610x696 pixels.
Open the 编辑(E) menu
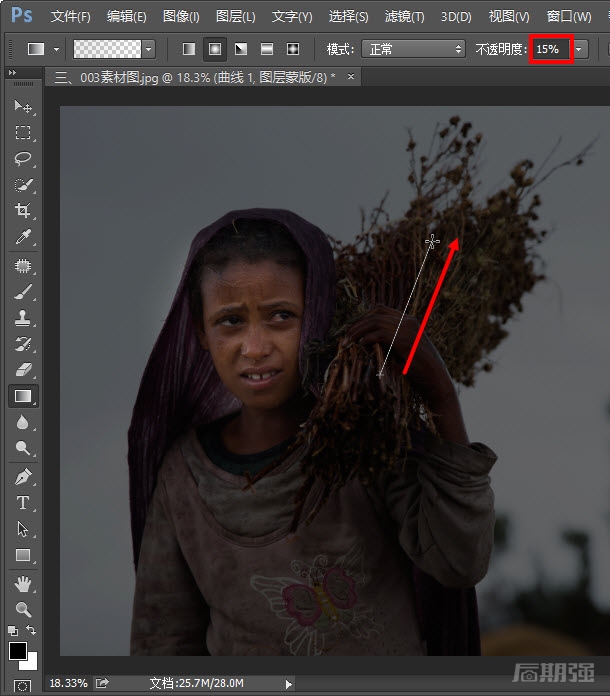point(127,16)
